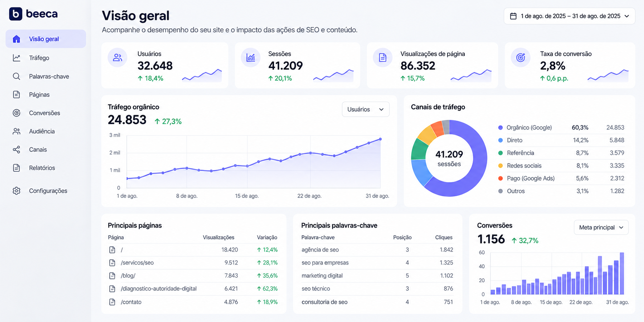The height and width of the screenshot is (322, 644).
Task: Click the calendar icon in the date range picker
Action: tap(513, 16)
